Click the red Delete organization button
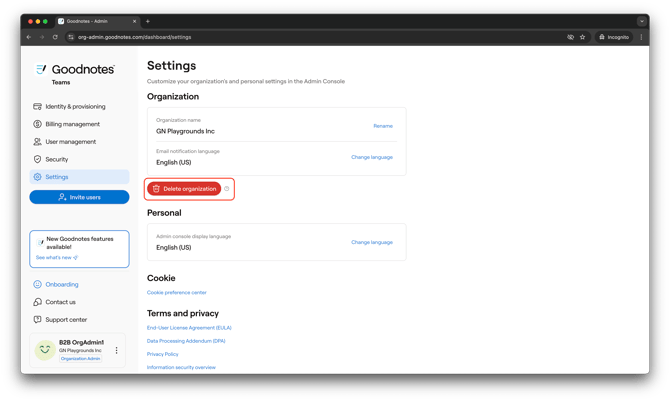The width and height of the screenshot is (670, 401). pos(184,189)
